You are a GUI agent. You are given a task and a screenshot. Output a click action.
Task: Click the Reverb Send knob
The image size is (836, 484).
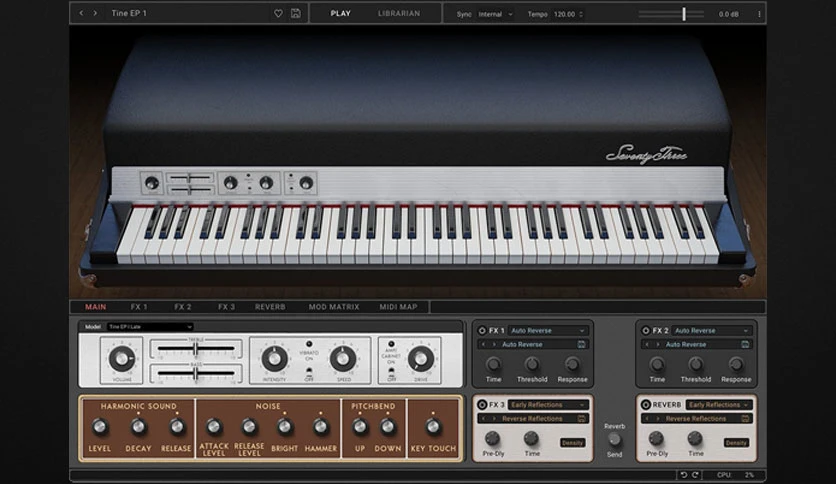614,439
